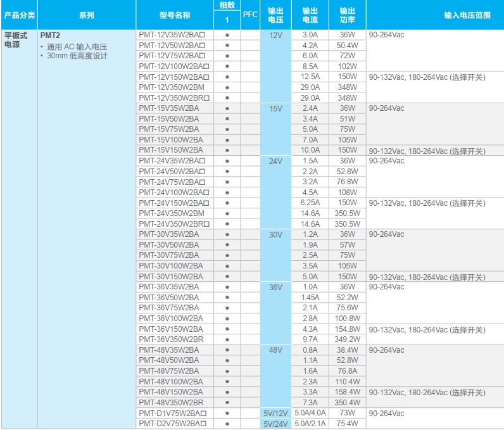Select the PFC column header
This screenshot has height=430, width=504.
[x=250, y=15]
